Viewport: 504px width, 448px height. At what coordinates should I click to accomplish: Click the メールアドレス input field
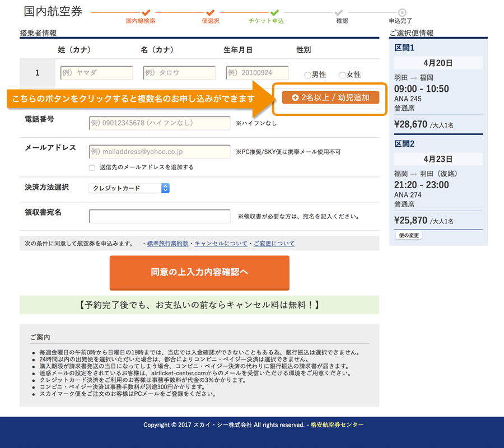click(160, 152)
